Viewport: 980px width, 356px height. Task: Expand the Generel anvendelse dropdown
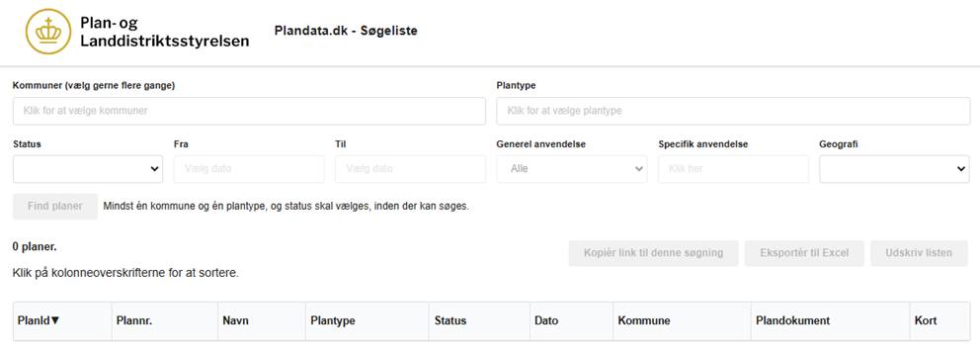click(x=572, y=169)
